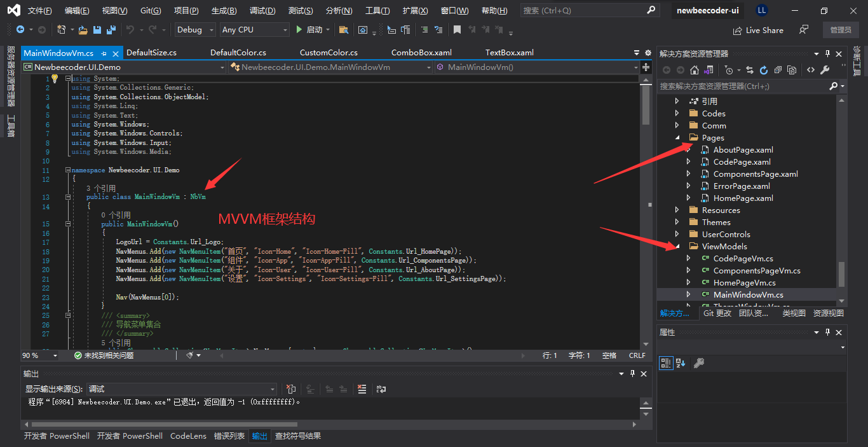The height and width of the screenshot is (447, 868).
Task: Open the Git(G) menu
Action: coord(151,11)
